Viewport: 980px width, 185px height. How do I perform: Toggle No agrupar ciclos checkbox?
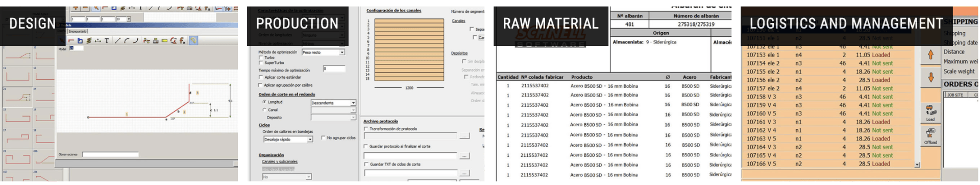coord(324,138)
